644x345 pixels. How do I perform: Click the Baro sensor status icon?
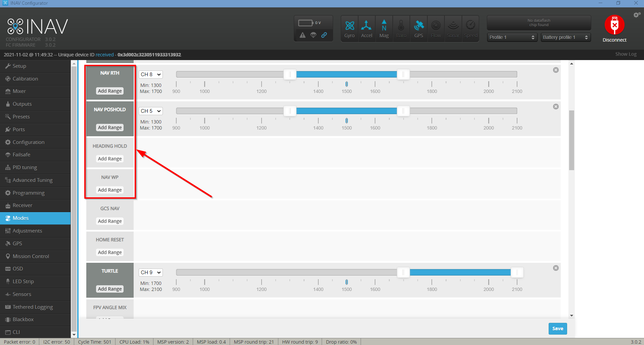(401, 28)
